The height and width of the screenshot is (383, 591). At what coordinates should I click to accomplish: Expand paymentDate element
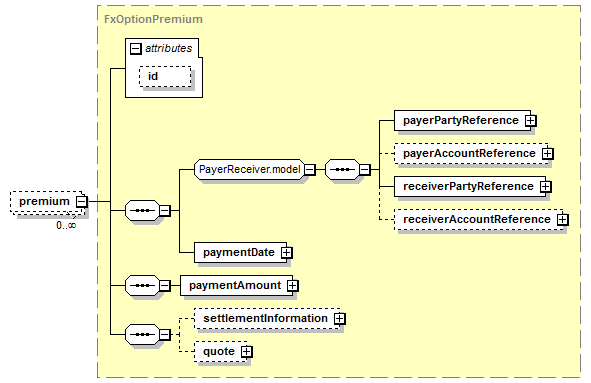pyautogui.click(x=286, y=253)
